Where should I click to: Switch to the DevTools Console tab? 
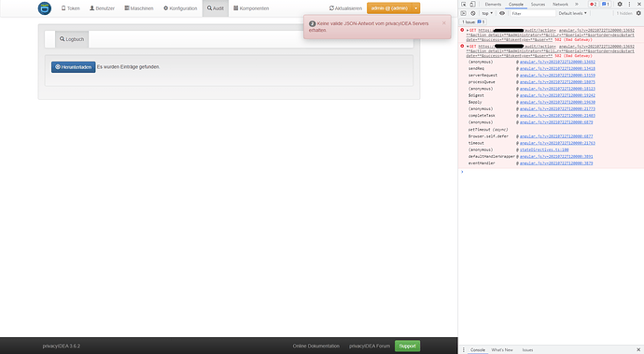[x=516, y=4]
